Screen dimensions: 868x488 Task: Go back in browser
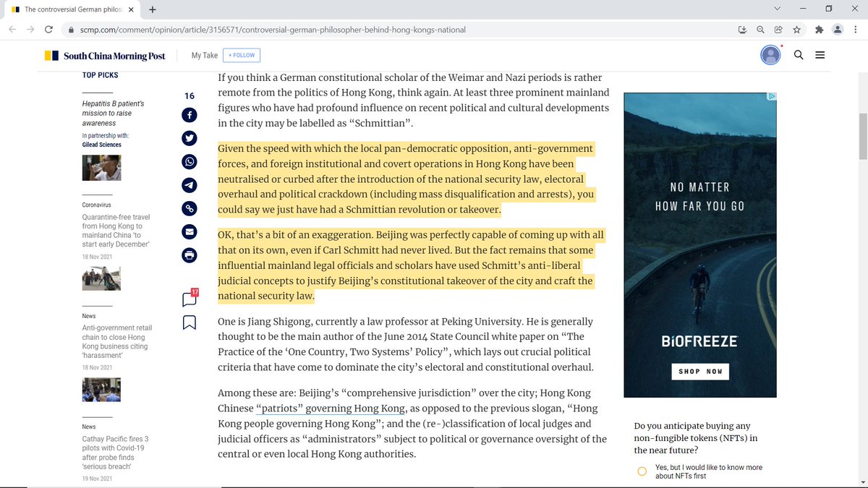(12, 30)
